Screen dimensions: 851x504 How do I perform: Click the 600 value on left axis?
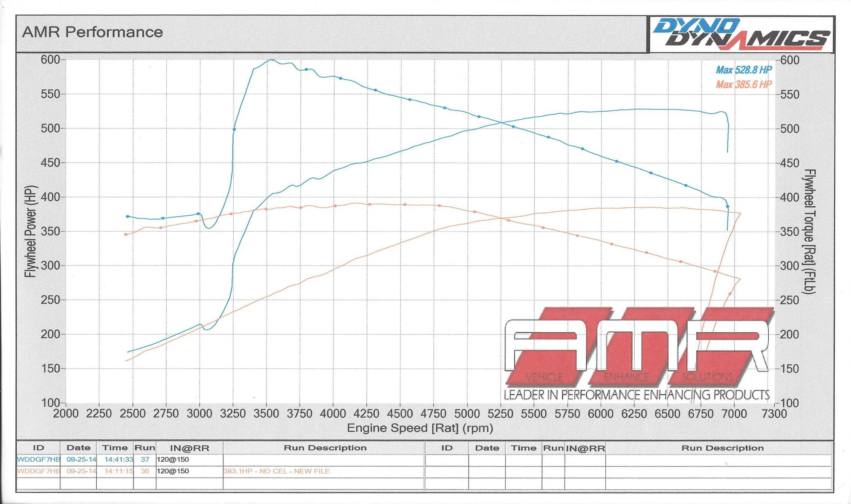[50, 60]
